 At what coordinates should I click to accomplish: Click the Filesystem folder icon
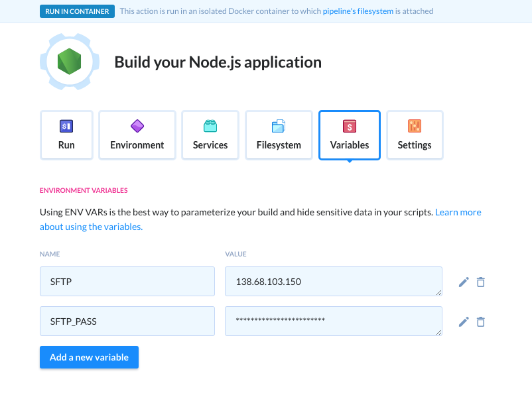[279, 126]
